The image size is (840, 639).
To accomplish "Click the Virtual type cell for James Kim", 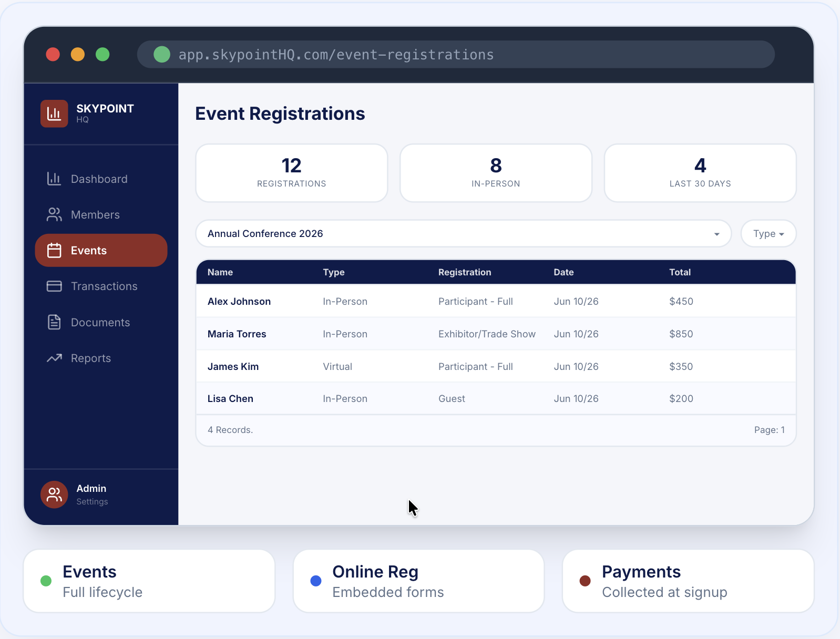I will [337, 366].
